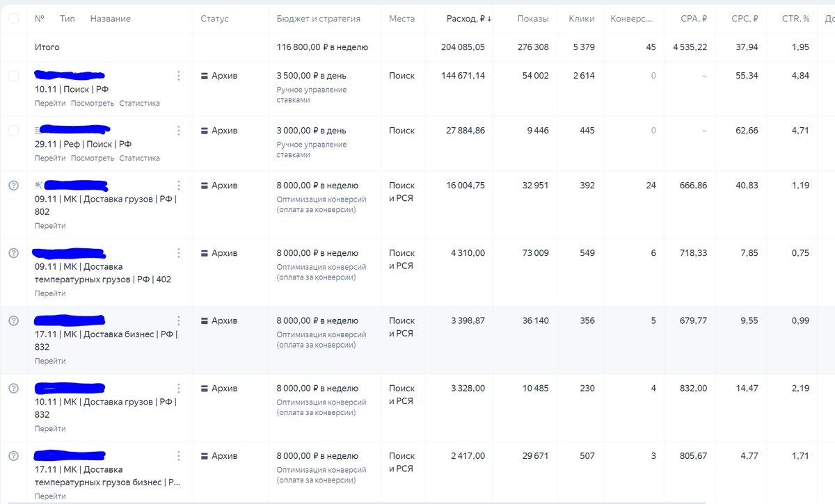Sort table by Расход, ₽ column
This screenshot has width=835, height=504.
(x=469, y=19)
